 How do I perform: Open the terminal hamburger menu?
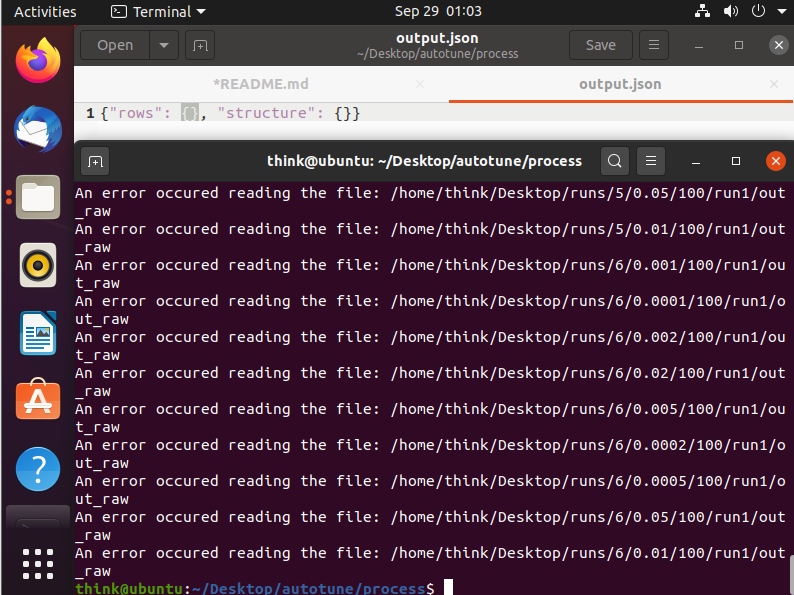click(651, 161)
